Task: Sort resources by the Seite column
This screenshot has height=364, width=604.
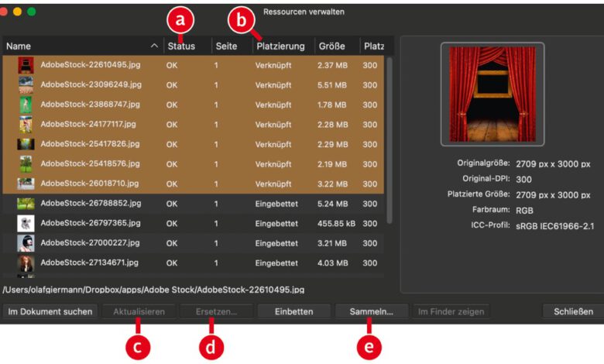Action: 226,46
